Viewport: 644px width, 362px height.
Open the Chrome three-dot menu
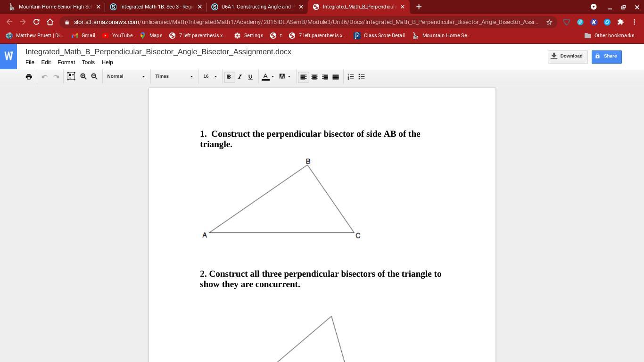click(x=634, y=22)
